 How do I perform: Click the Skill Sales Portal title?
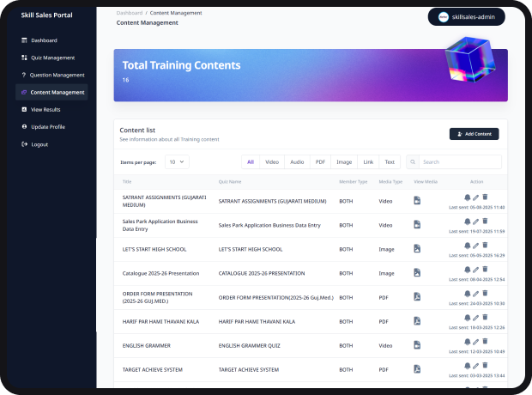(x=47, y=15)
